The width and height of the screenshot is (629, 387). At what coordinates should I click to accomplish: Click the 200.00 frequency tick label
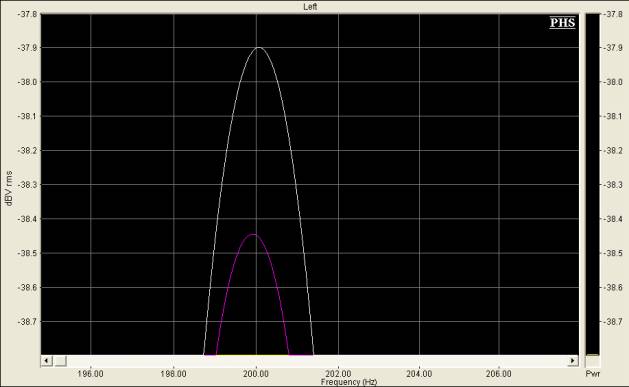click(256, 374)
